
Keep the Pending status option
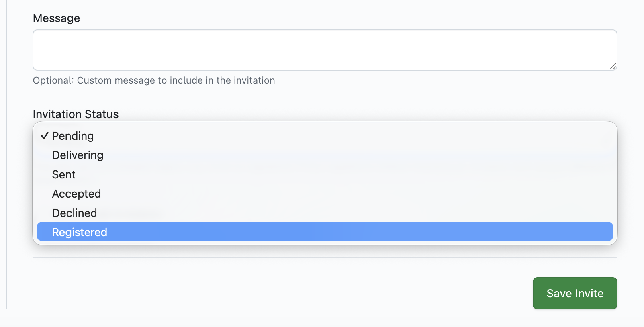point(73,136)
